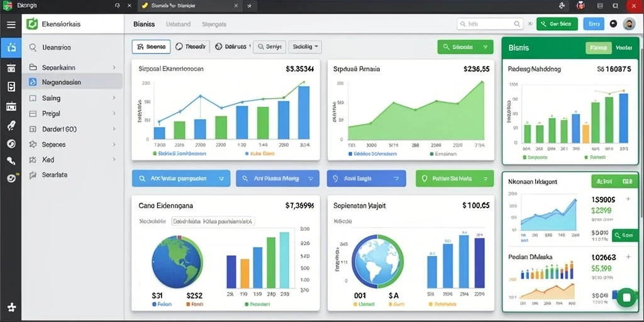This screenshot has width=644, height=322.
Task: Open the green Sibonds dropdown button
Action: click(465, 47)
